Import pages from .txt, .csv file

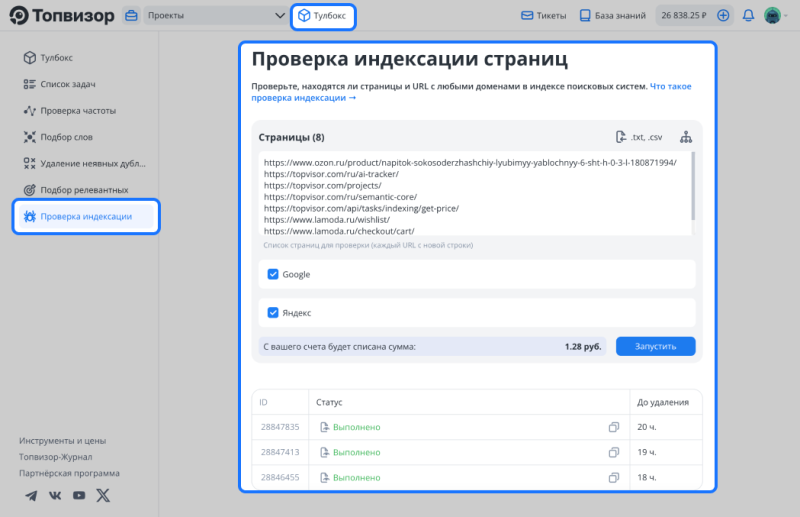(x=639, y=137)
